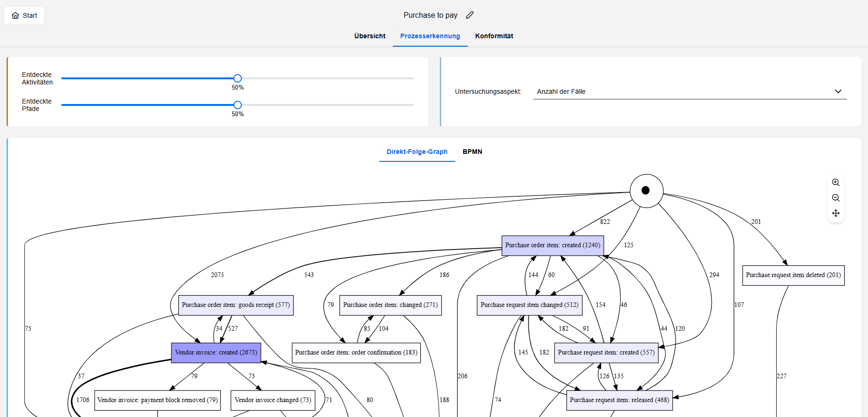Viewport: 868px width, 417px height.
Task: Select the Anzahl der Fälle combo box
Action: 690,91
